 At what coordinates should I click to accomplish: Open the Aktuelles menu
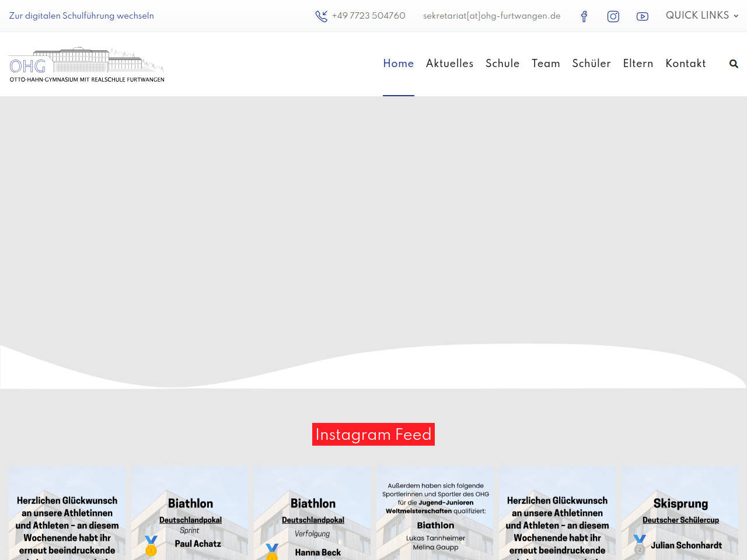point(449,64)
